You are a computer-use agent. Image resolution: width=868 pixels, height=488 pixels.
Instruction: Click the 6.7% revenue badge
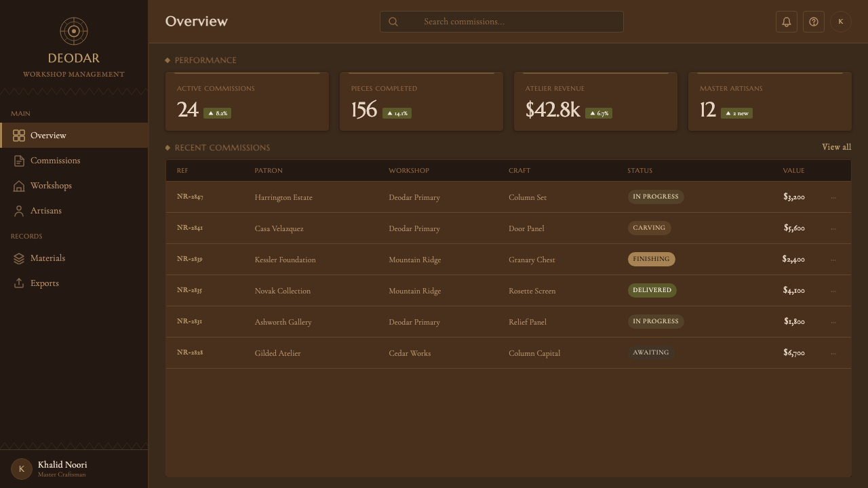(x=599, y=113)
